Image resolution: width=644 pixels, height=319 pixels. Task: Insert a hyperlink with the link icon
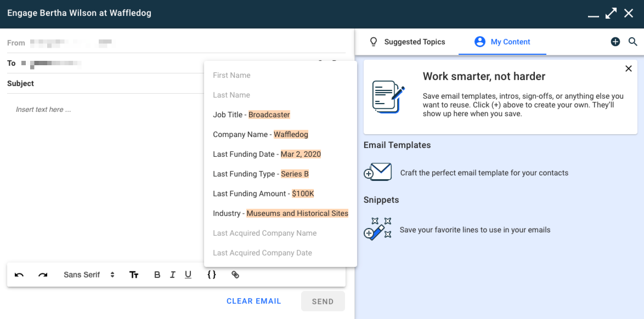235,275
